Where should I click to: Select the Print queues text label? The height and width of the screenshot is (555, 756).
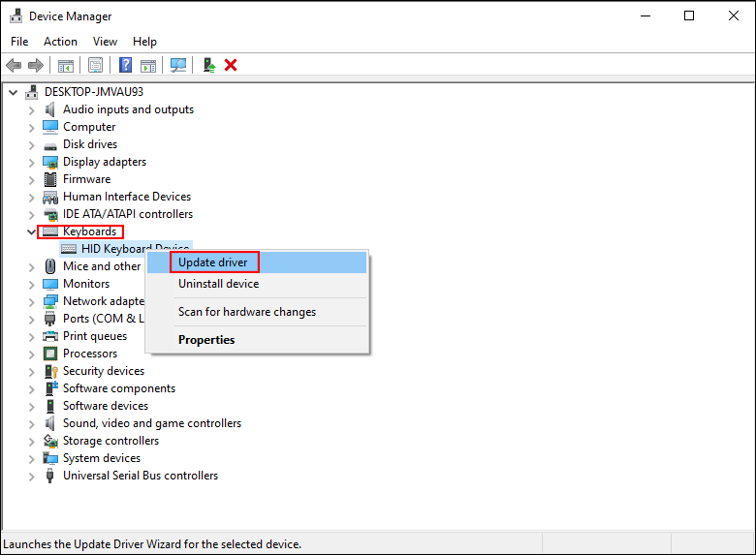(95, 336)
